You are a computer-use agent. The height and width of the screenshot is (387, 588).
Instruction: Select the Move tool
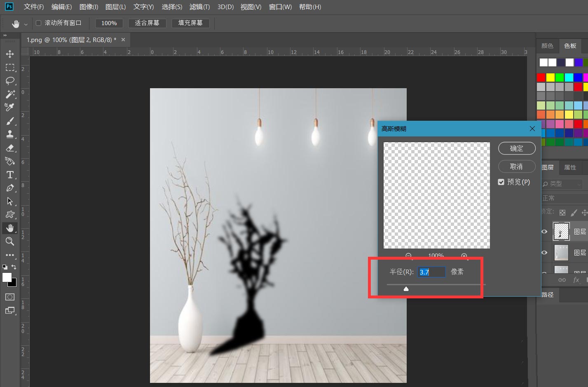click(x=10, y=54)
